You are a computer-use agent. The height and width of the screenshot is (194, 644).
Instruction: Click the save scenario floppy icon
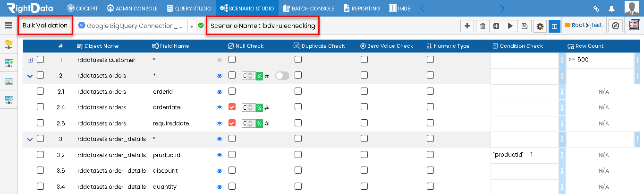(524, 26)
